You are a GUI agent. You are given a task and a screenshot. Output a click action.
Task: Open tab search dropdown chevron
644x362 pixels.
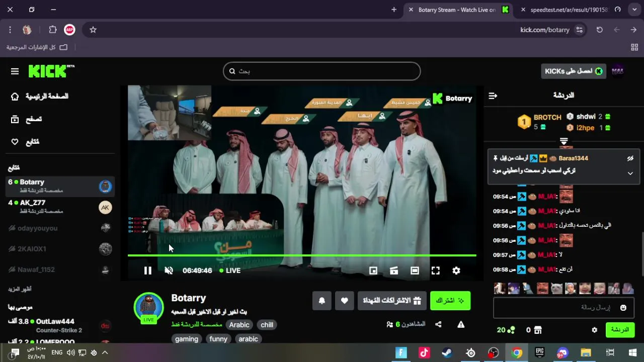point(634,10)
